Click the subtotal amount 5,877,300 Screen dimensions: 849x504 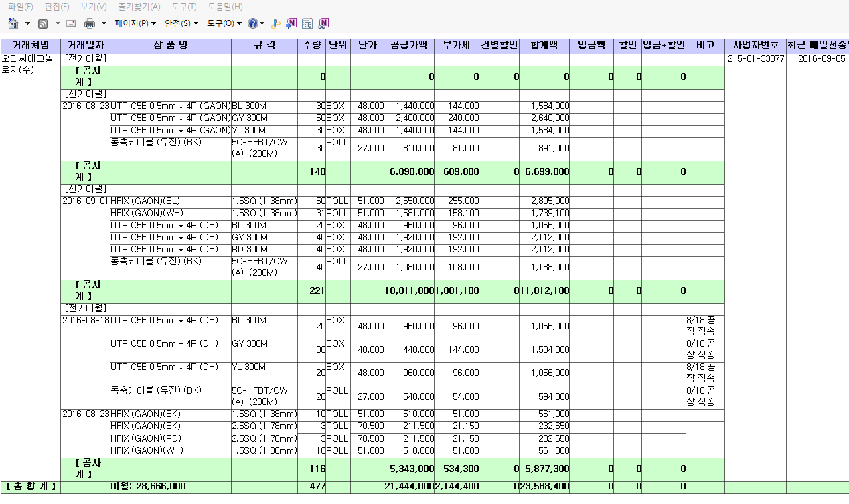pyautogui.click(x=547, y=469)
